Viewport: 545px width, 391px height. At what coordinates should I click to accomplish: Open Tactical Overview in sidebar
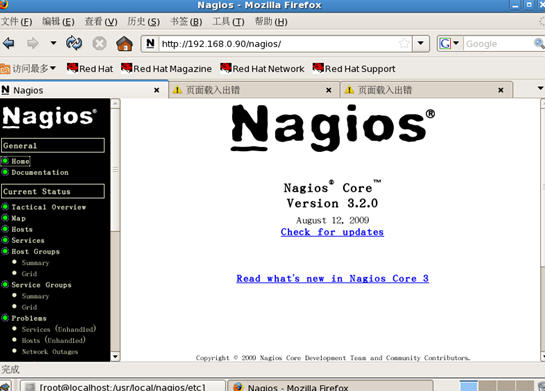pyautogui.click(x=48, y=207)
